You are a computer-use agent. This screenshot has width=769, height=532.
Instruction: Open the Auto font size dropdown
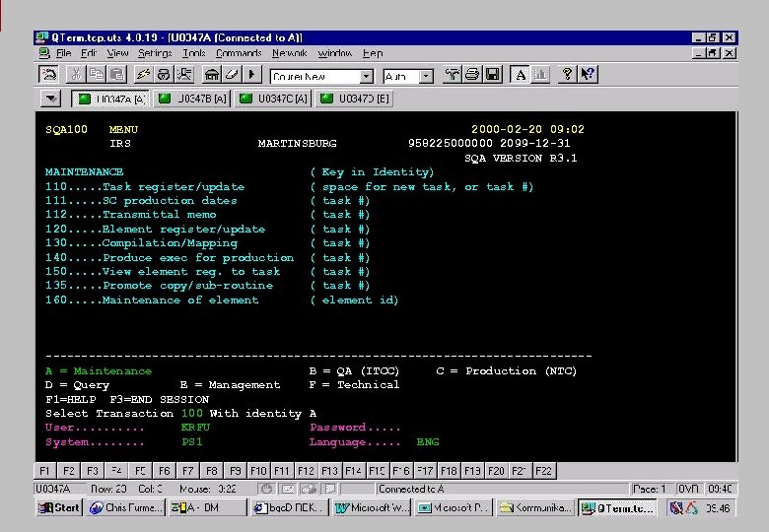[x=426, y=77]
